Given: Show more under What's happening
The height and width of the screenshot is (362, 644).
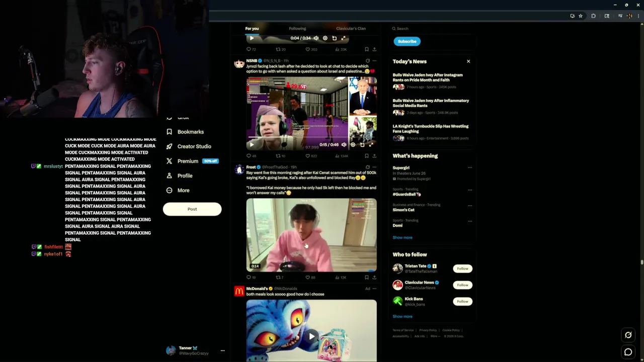Looking at the screenshot, I should [403, 237].
